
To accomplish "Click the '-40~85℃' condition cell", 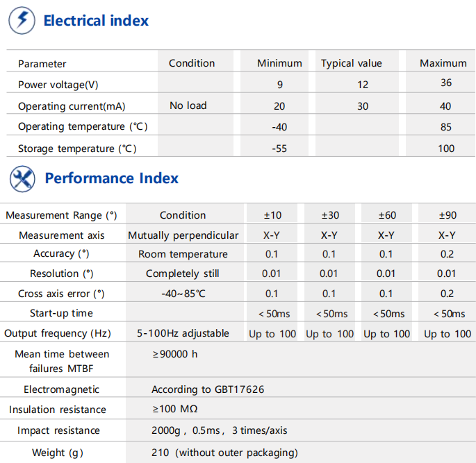I will point(183,294).
